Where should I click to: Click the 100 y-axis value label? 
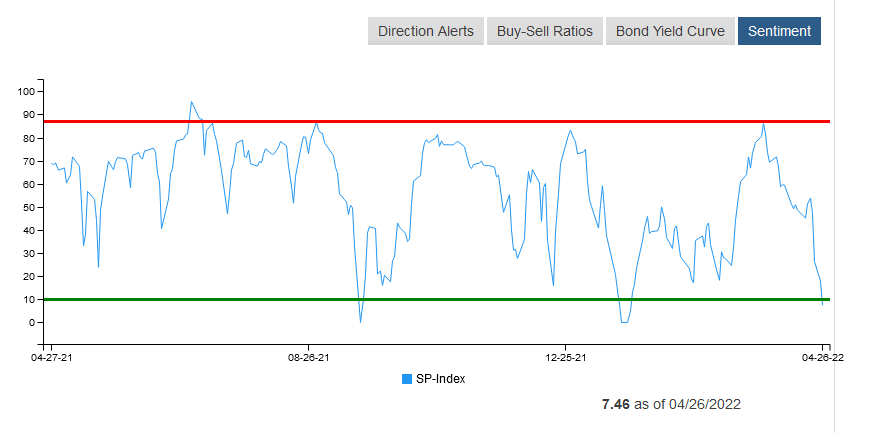pyautogui.click(x=27, y=91)
